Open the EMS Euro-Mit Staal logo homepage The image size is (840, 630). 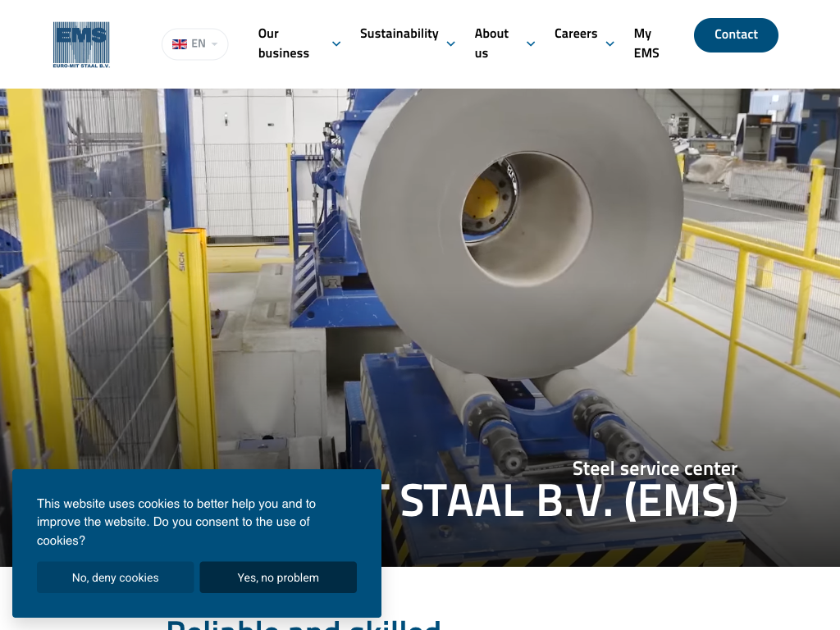pyautogui.click(x=81, y=44)
